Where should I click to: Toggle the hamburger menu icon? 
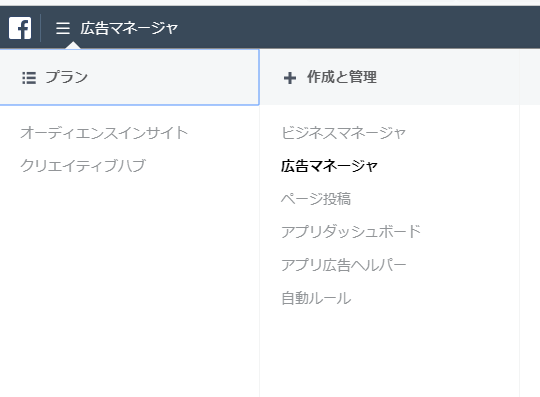[63, 28]
